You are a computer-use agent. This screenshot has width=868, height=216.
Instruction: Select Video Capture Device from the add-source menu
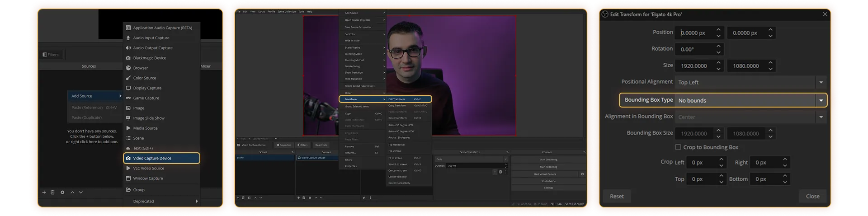tap(161, 158)
